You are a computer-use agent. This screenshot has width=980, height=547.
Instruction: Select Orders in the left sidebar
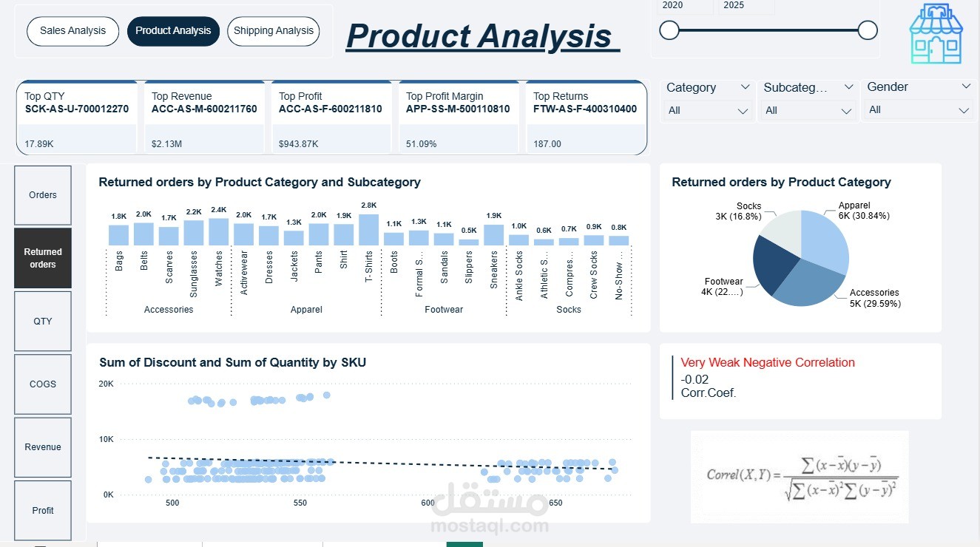coord(42,194)
